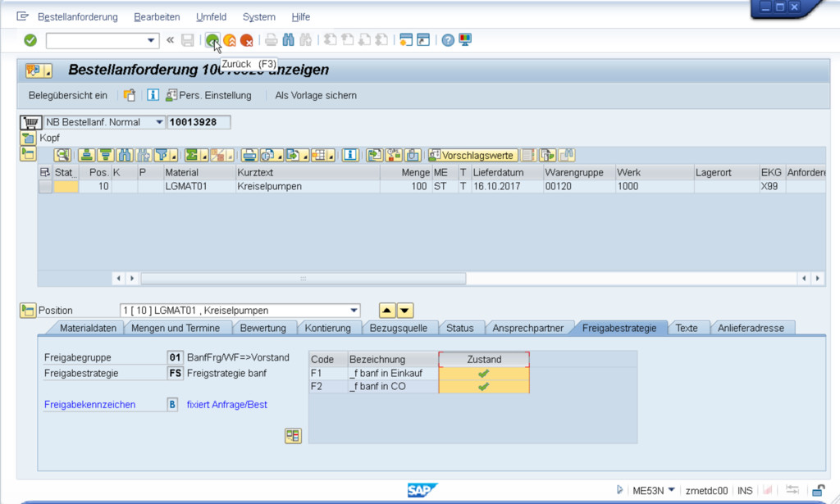Click the left scroll arrow under Stat column

click(119, 278)
